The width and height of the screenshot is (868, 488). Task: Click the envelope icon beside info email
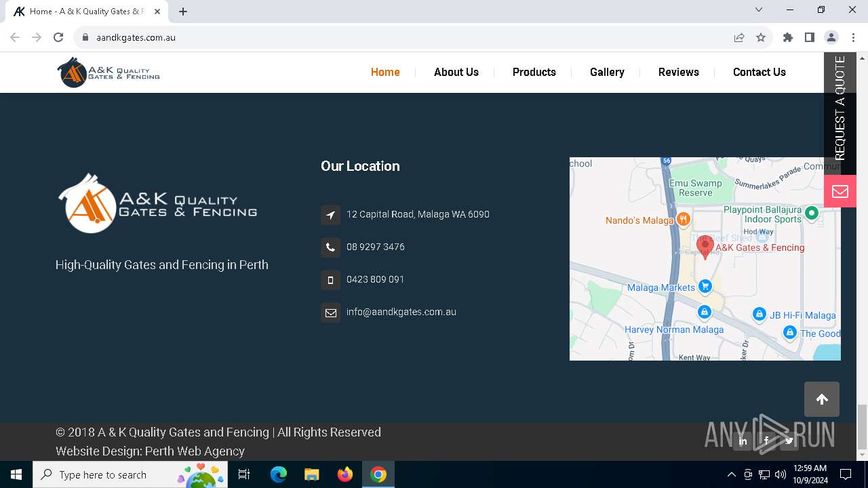tap(330, 312)
